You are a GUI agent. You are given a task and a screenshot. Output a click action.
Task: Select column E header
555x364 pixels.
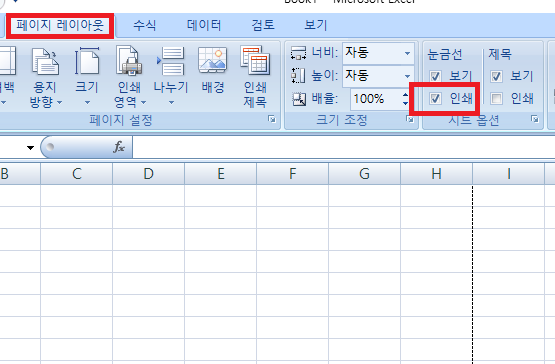[x=221, y=174]
